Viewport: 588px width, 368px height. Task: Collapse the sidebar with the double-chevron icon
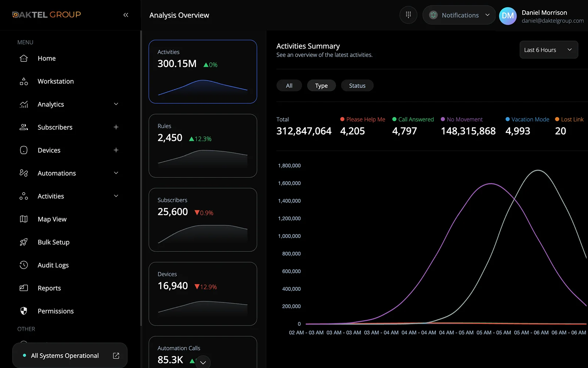[126, 15]
